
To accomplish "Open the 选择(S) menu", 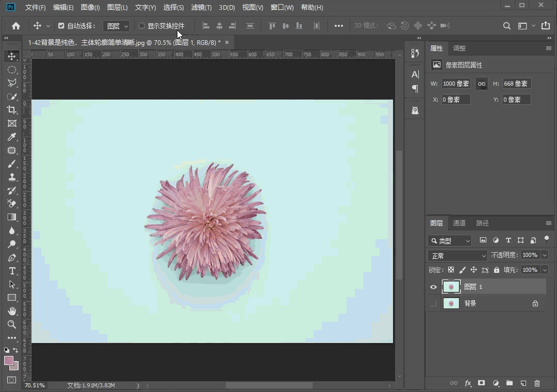I will click(173, 7).
